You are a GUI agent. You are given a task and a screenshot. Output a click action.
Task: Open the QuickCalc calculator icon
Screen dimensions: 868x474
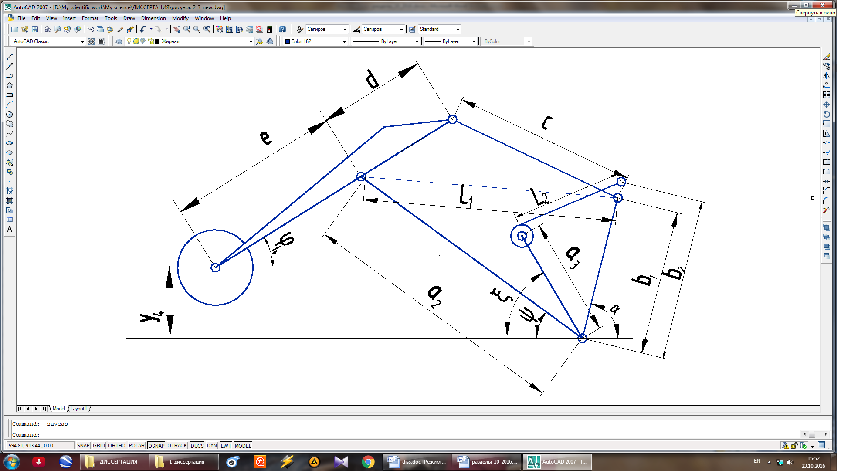270,29
